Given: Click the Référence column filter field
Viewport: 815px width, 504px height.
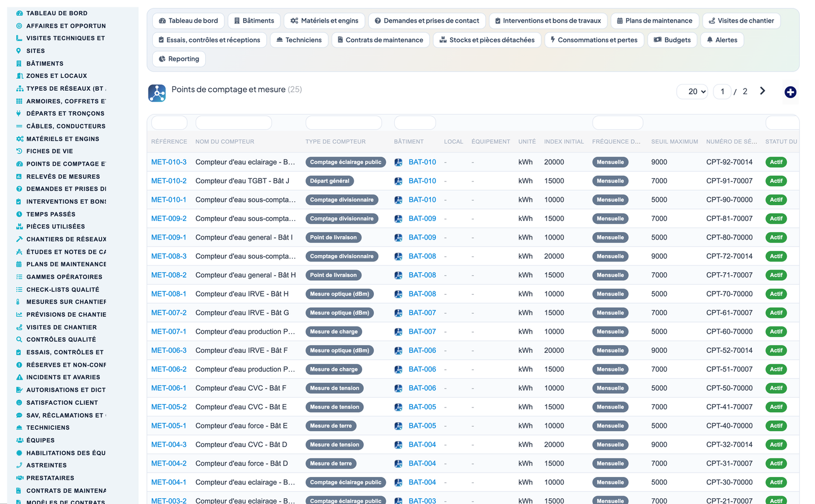Looking at the screenshot, I should [169, 122].
